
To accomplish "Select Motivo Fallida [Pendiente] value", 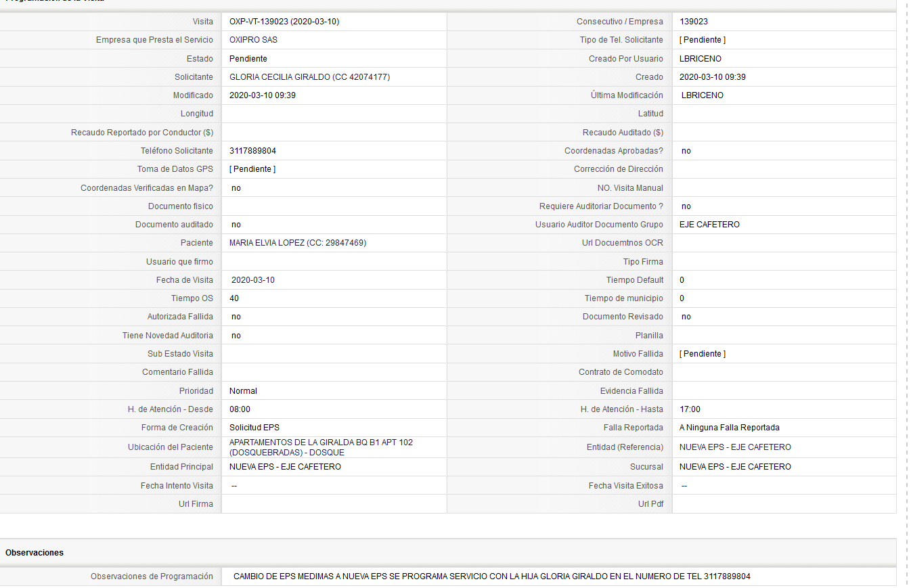I will click(x=703, y=354).
